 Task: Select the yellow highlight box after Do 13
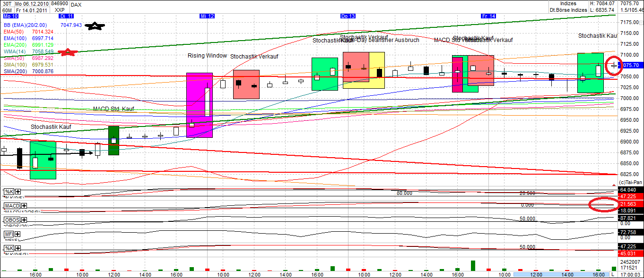click(x=377, y=70)
